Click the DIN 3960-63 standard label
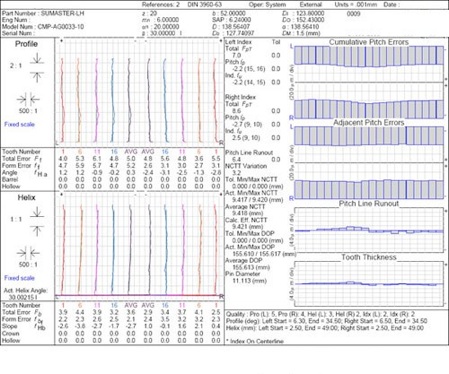 point(204,5)
